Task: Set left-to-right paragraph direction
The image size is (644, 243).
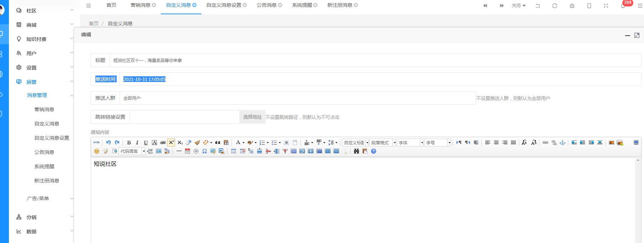Action: 459,143
